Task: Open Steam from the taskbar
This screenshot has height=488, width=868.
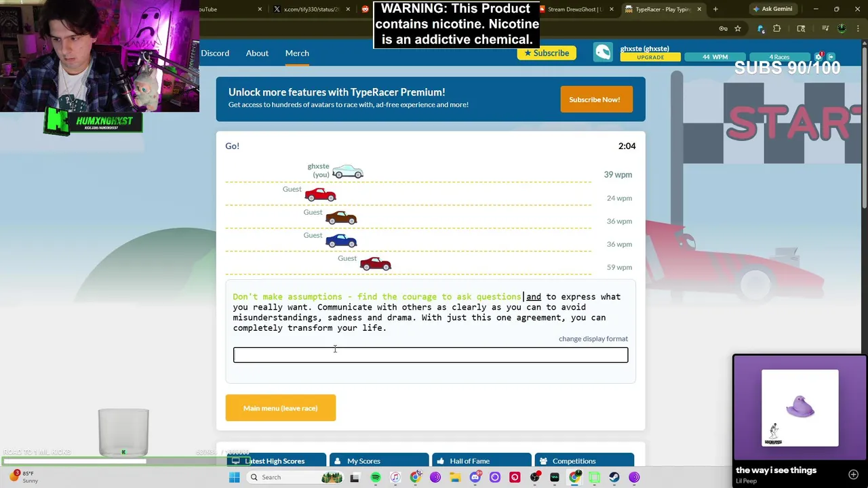Action: [614, 477]
